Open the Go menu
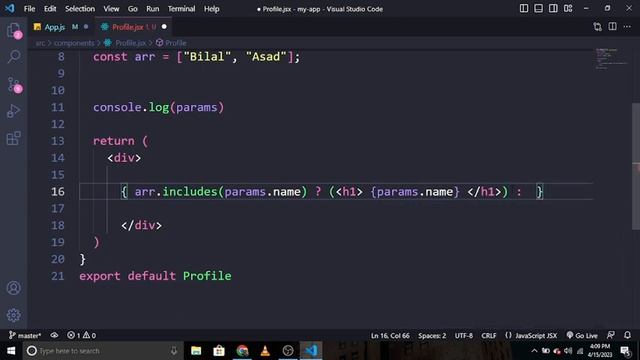The height and width of the screenshot is (360, 640). [x=133, y=9]
